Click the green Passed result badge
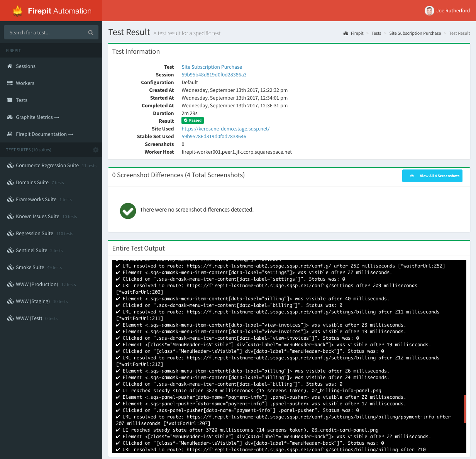This screenshot has height=459, width=476. click(x=193, y=121)
